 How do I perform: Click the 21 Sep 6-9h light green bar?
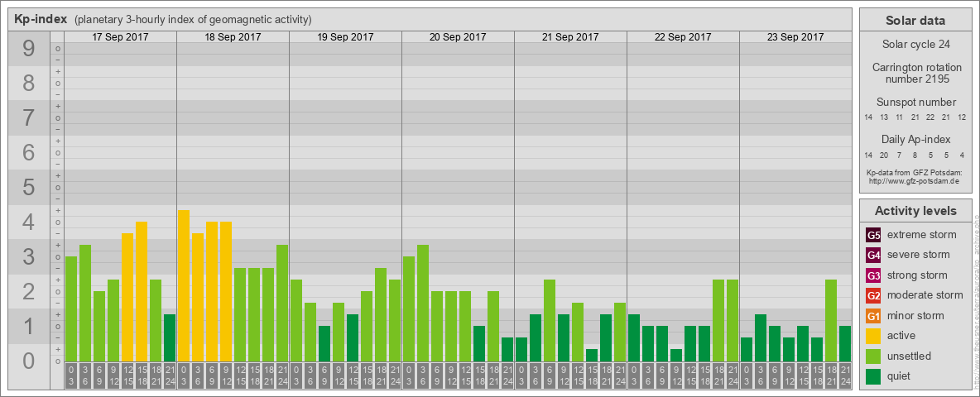pyautogui.click(x=550, y=321)
